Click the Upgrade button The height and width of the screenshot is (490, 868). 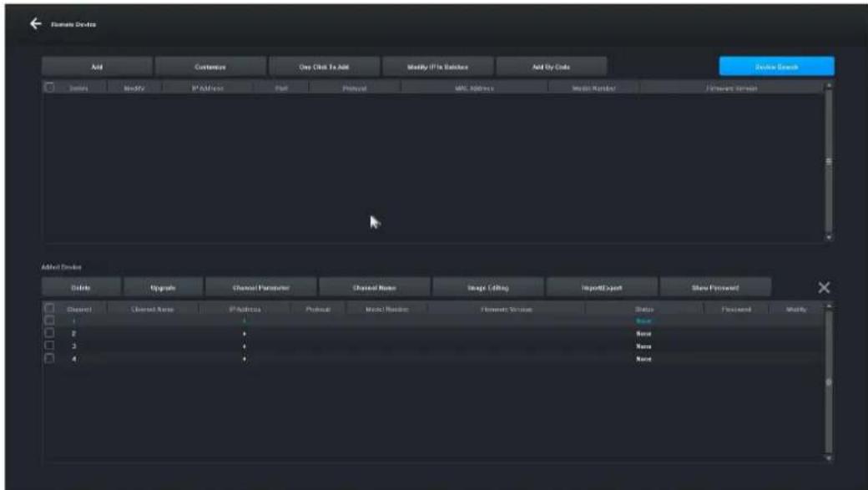(x=163, y=288)
